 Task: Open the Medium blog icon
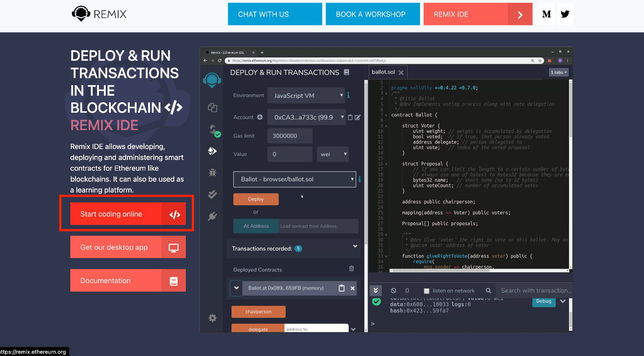(546, 14)
